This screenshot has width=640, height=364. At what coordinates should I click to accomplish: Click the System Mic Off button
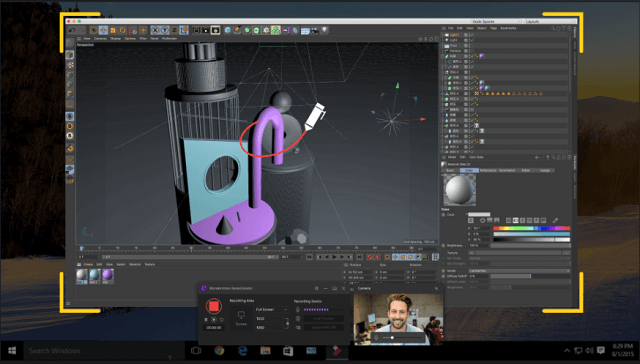coord(323,327)
